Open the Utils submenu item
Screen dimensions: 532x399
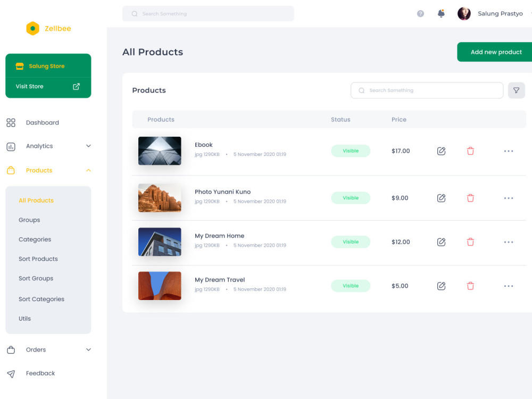click(25, 319)
